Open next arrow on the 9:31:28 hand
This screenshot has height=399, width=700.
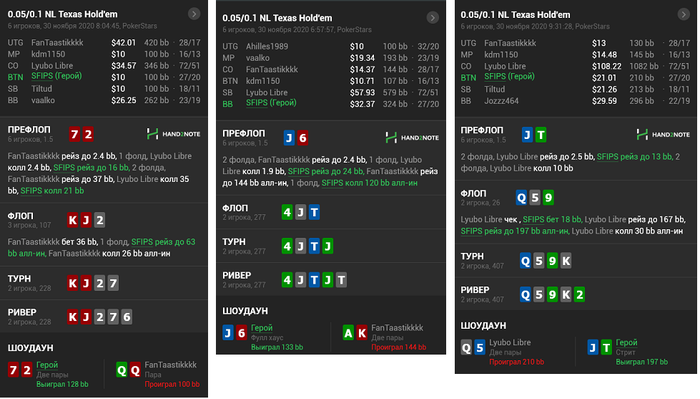[683, 14]
